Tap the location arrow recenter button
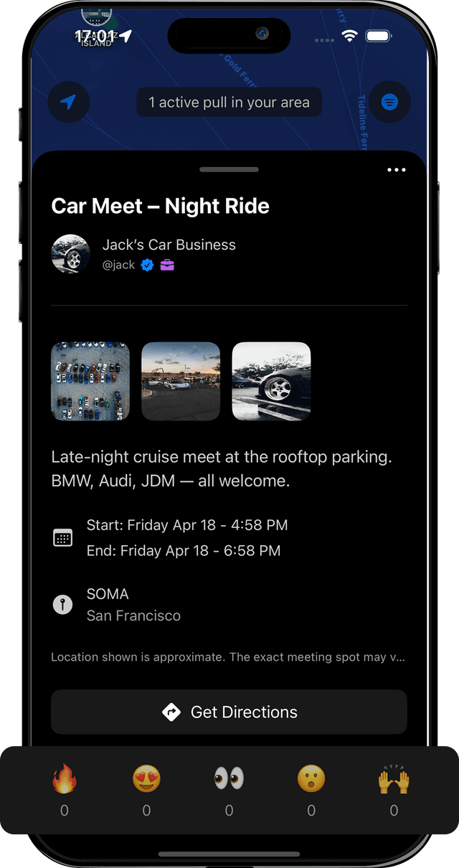 tap(68, 103)
